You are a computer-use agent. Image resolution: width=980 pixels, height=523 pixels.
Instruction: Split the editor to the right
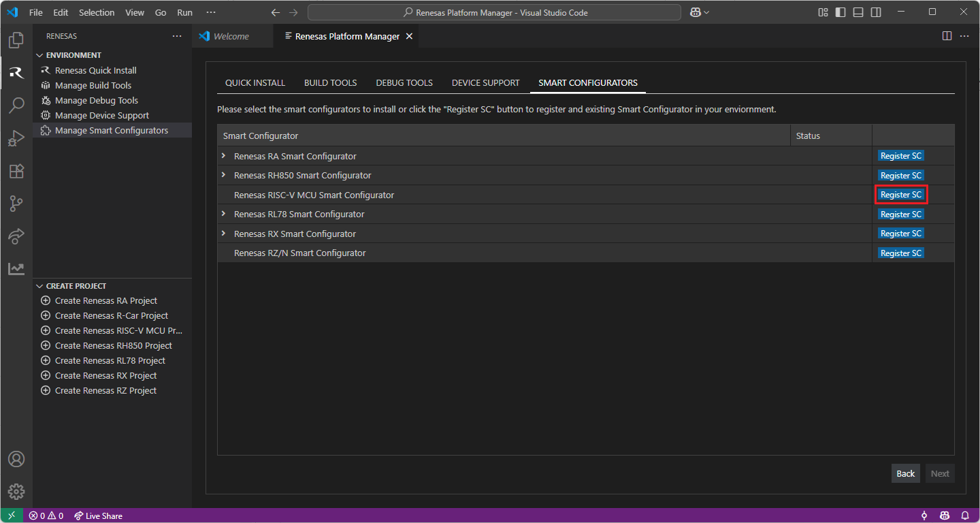(947, 36)
